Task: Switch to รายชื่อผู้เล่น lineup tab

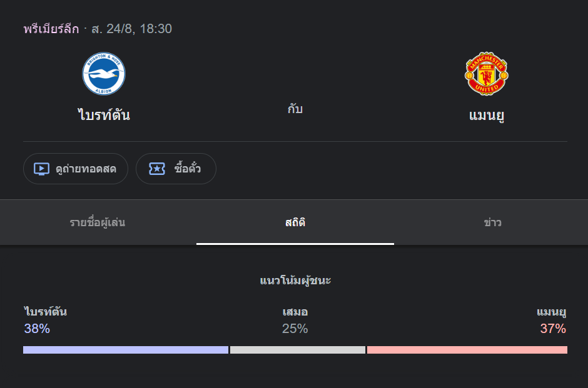Action: click(98, 222)
